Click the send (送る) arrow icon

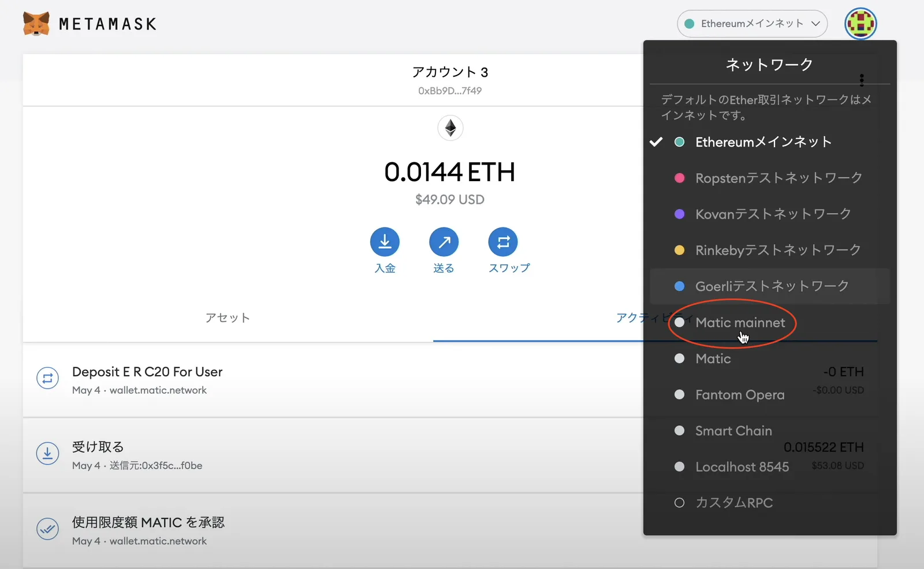point(444,242)
